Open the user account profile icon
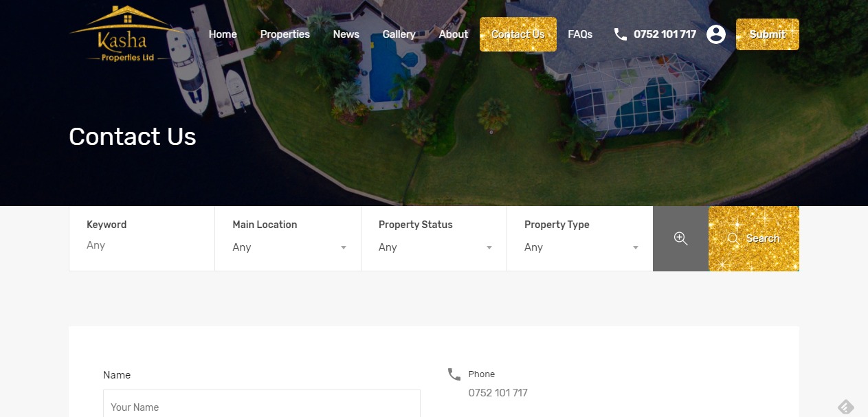 pos(716,34)
